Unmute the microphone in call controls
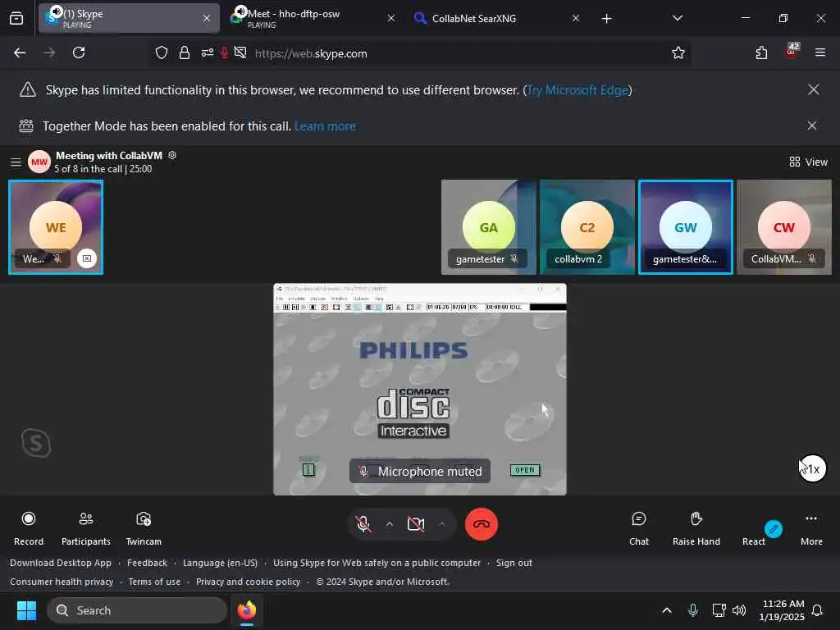This screenshot has width=840, height=630. click(x=363, y=524)
